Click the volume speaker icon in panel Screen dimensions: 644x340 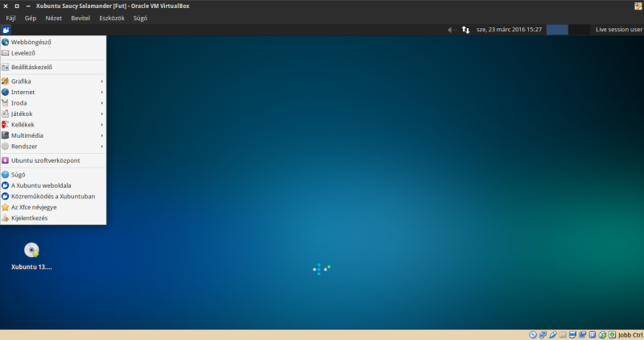(x=452, y=30)
